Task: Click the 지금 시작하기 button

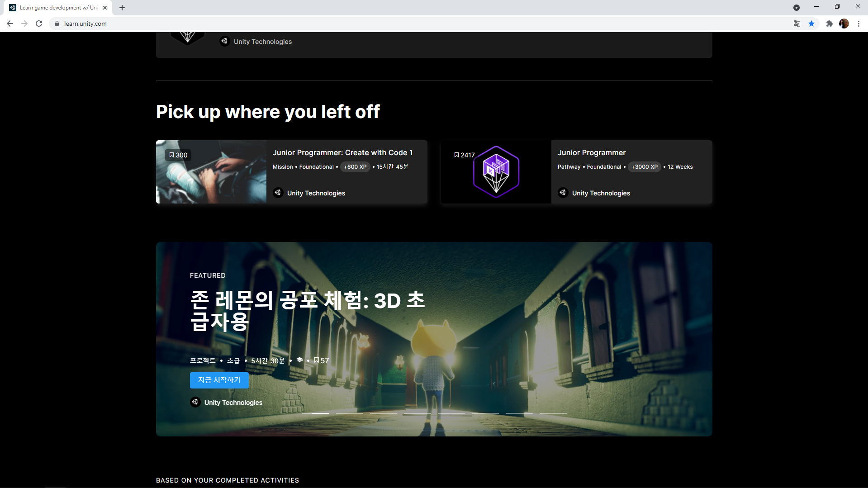Action: point(219,380)
